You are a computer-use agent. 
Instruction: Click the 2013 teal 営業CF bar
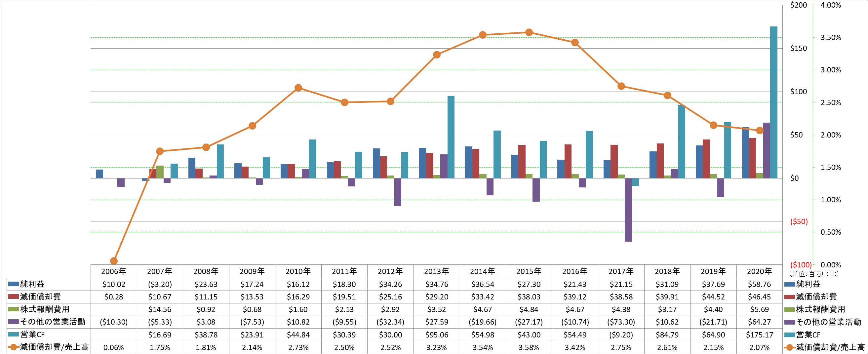(x=451, y=137)
